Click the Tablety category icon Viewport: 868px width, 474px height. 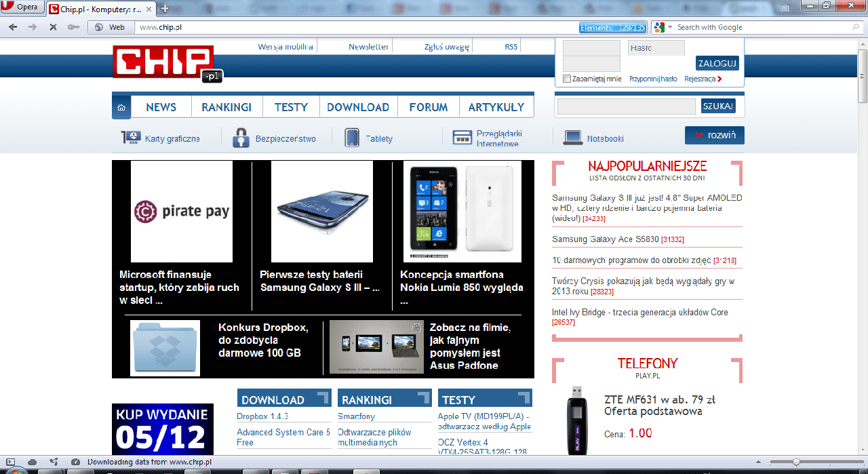click(352, 138)
